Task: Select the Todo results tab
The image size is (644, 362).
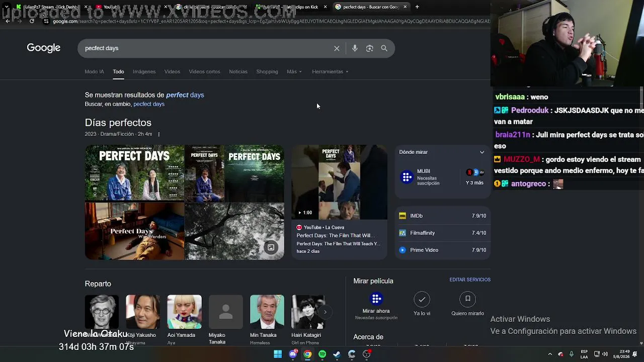Action: [x=118, y=72]
